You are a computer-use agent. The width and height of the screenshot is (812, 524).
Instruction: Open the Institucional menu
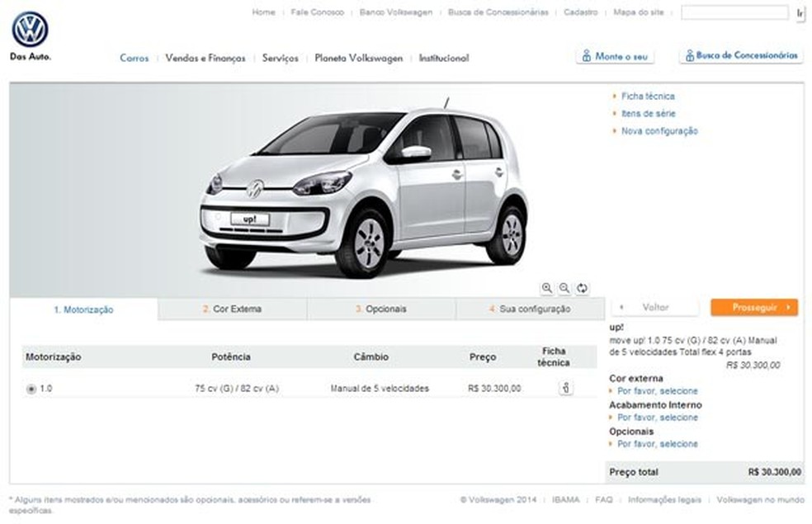[444, 58]
